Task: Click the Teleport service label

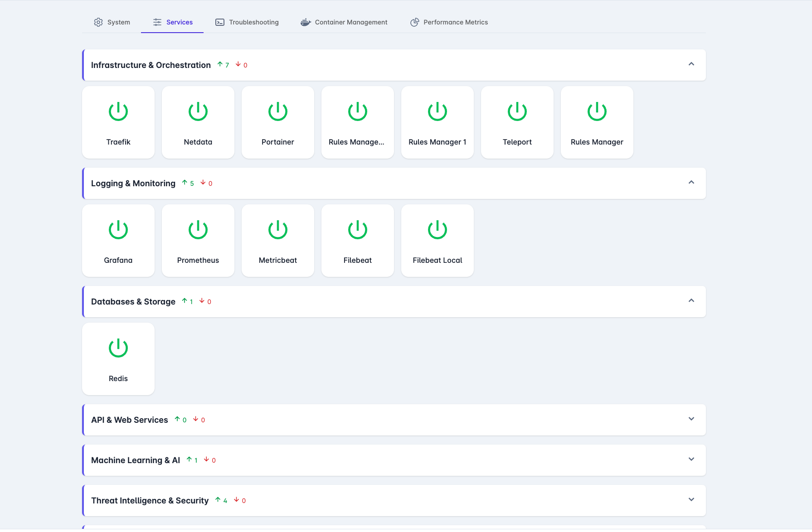Action: point(517,142)
